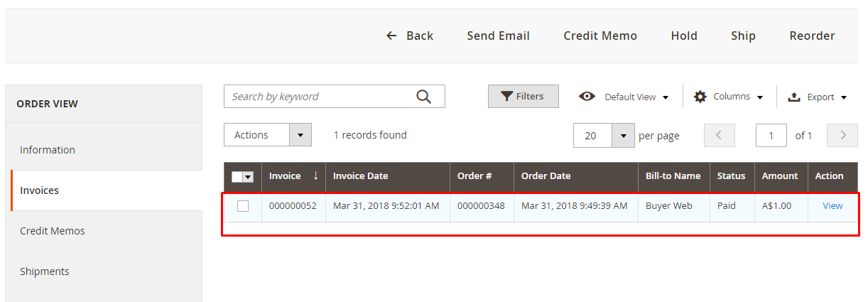The width and height of the screenshot is (868, 302).
Task: Click the Columns gear icon
Action: click(x=700, y=97)
